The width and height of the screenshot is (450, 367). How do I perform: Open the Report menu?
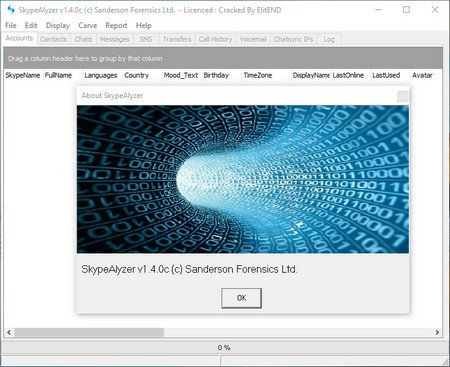point(116,25)
